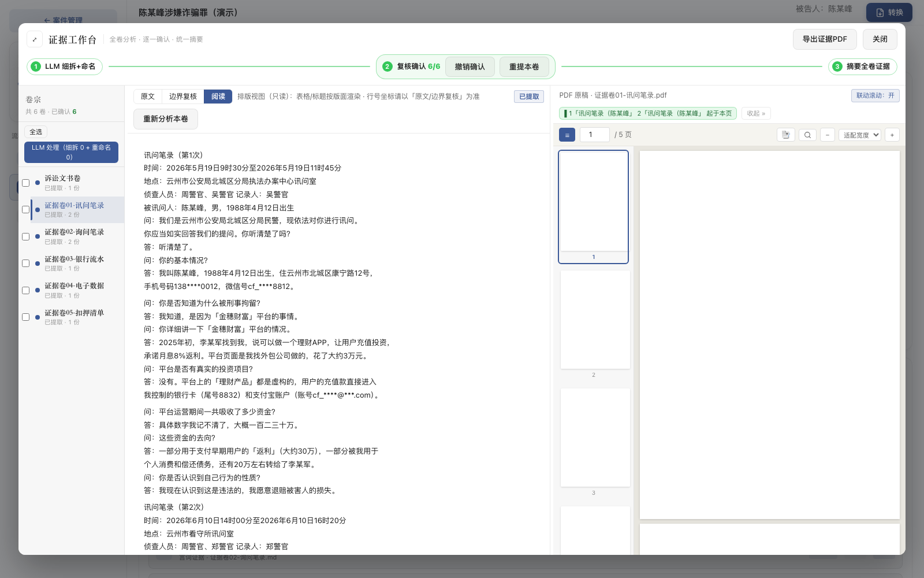Click 重提本卷 button

(x=524, y=66)
